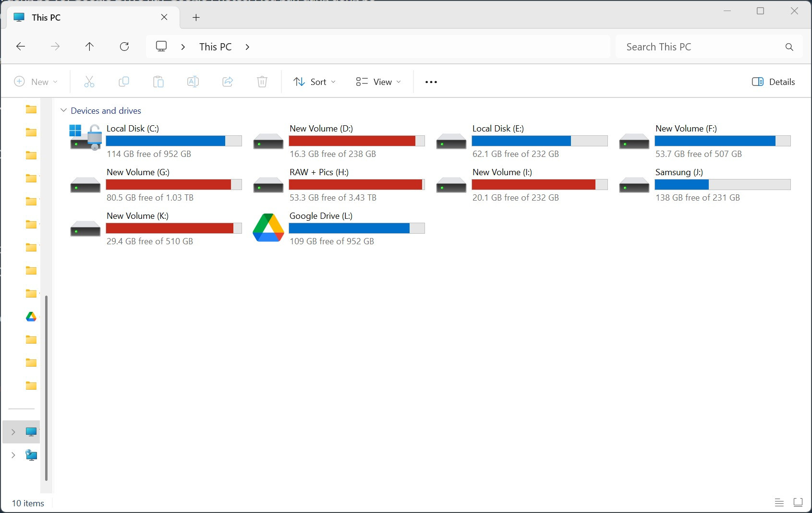This screenshot has width=812, height=513.
Task: Switch to compact list layout via status bar
Action: [779, 502]
